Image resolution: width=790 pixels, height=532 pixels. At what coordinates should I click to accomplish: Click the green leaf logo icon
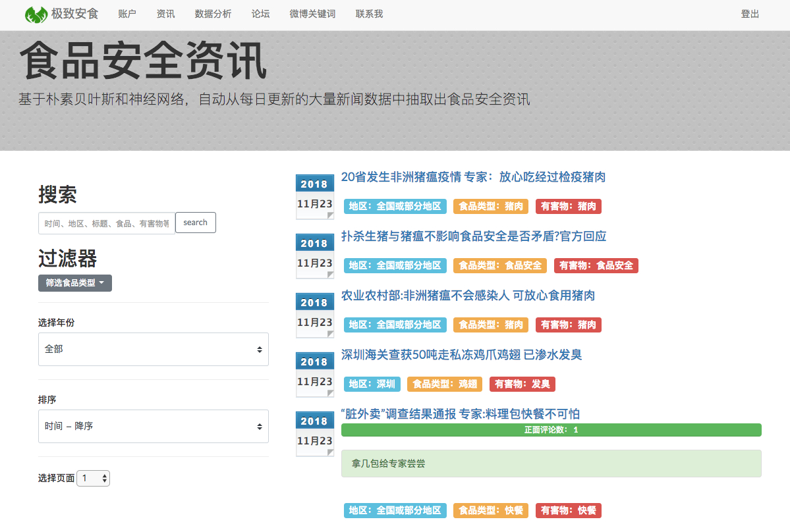36,14
